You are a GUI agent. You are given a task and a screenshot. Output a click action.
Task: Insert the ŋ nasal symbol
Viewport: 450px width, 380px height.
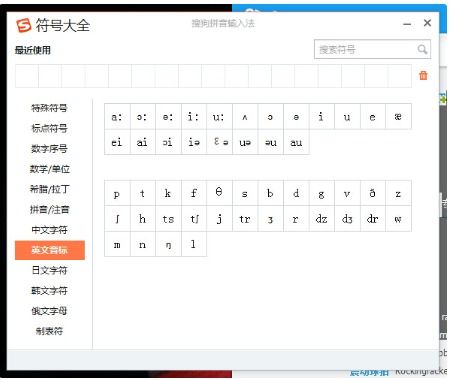pyautogui.click(x=168, y=244)
